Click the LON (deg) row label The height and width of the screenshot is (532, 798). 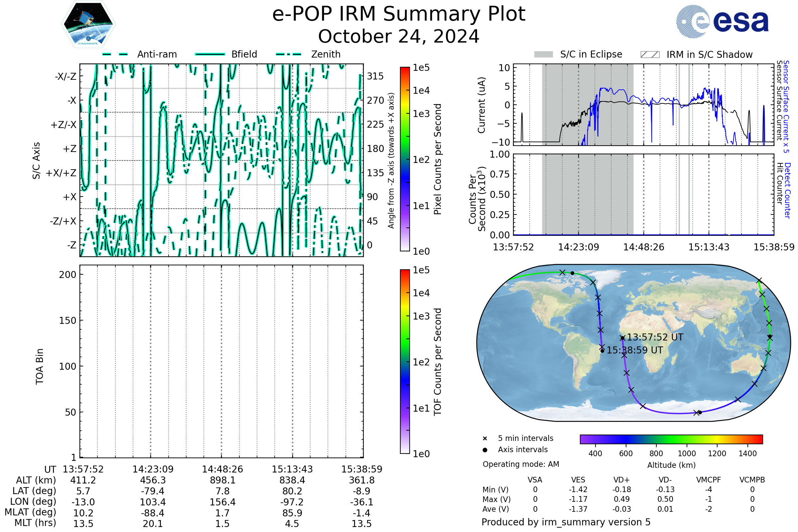coord(33,501)
